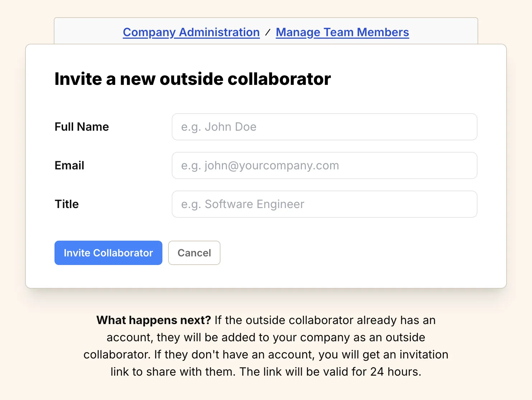This screenshot has width=532, height=400.
Task: Navigate to Manage Team Members
Action: (x=342, y=32)
